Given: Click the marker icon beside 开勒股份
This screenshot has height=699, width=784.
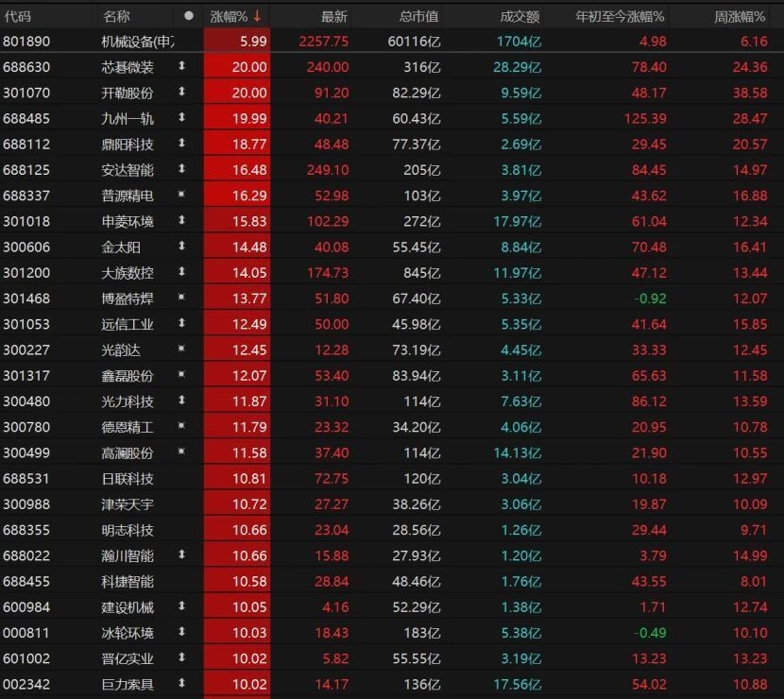Looking at the screenshot, I should coord(181,92).
